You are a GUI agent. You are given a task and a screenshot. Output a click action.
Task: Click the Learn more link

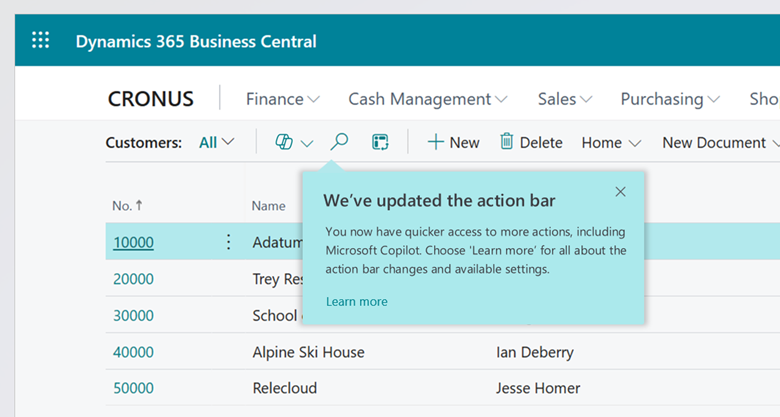click(357, 302)
